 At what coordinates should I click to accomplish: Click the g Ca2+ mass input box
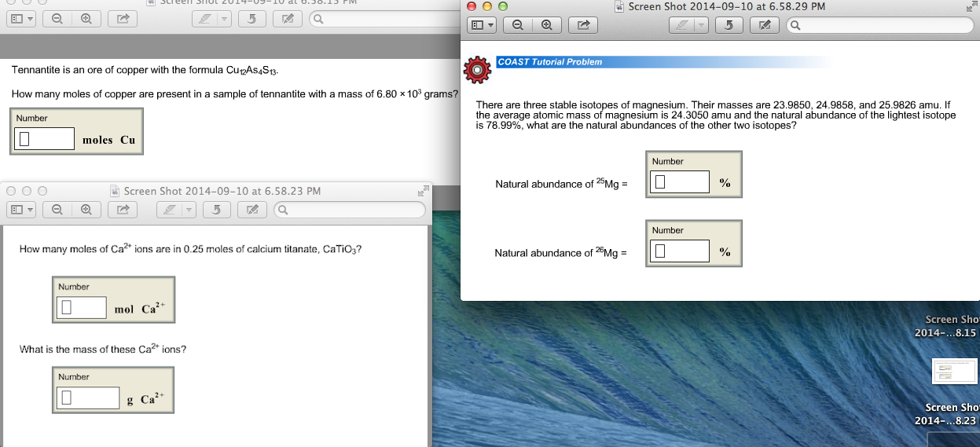pos(88,398)
